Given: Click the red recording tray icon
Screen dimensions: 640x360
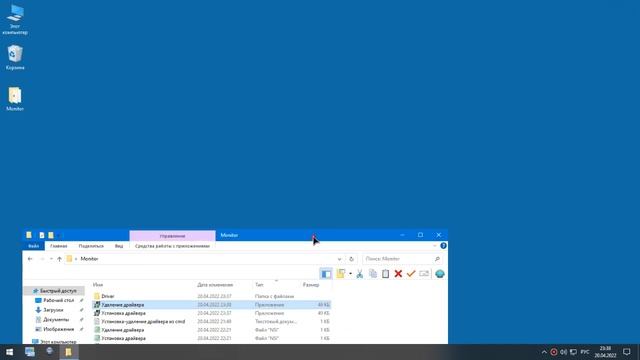Looking at the screenshot, I should 554,352.
